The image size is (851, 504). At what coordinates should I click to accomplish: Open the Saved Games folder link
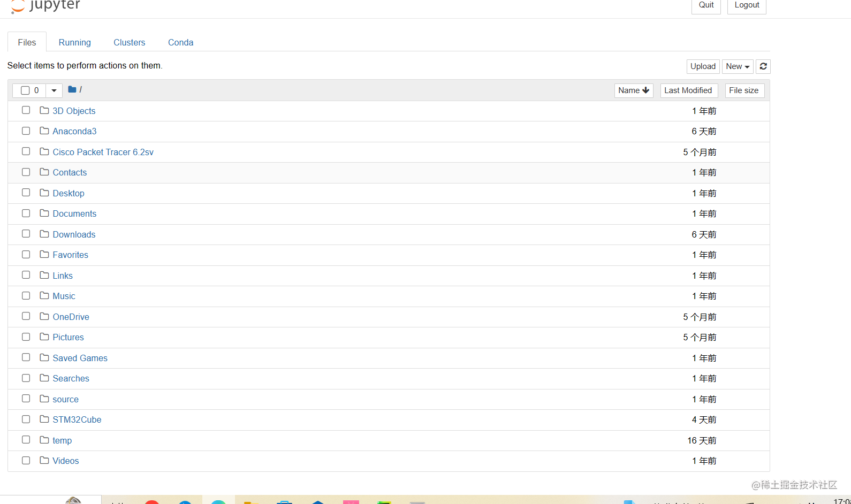tap(80, 358)
